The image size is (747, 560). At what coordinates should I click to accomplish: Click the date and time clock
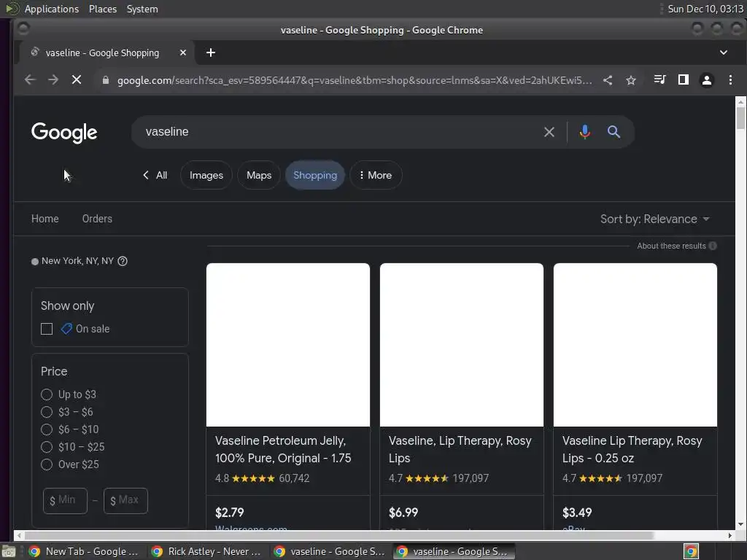pos(705,9)
